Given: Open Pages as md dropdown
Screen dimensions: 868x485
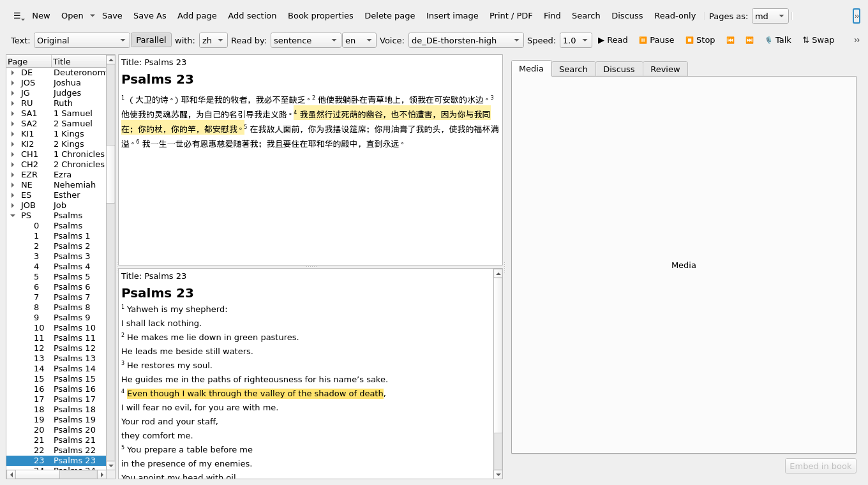Looking at the screenshot, I should point(770,16).
